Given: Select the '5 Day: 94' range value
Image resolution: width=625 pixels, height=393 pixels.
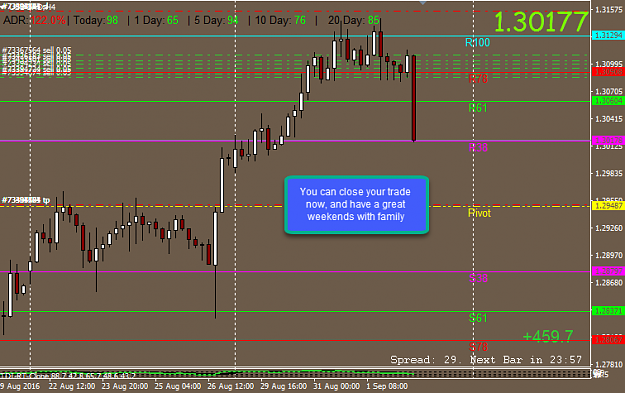Looking at the screenshot, I should [216, 20].
